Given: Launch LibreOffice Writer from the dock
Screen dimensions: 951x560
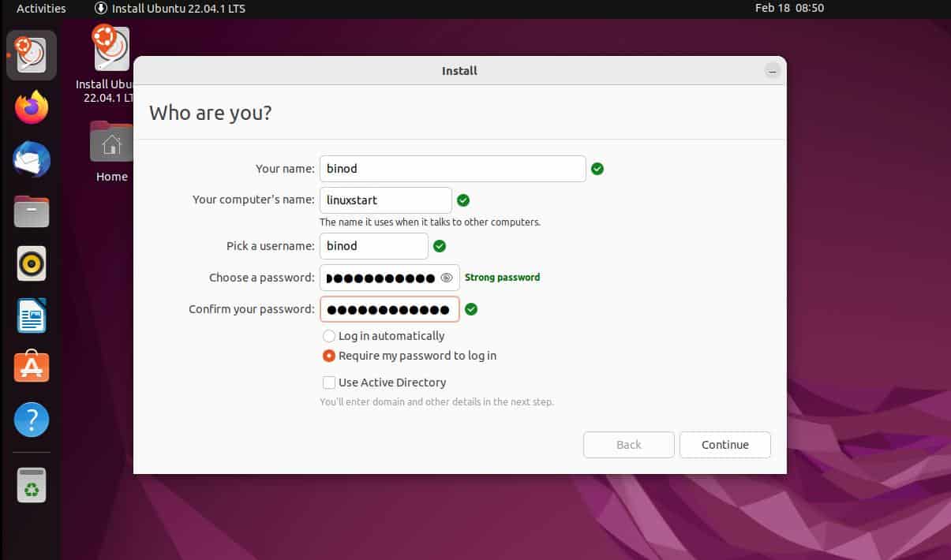Looking at the screenshot, I should (x=32, y=315).
